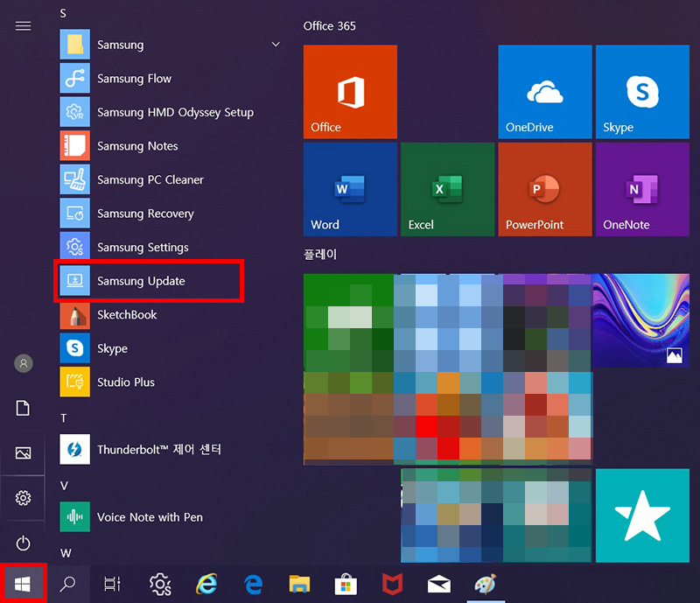Open the Office tile

pyautogui.click(x=350, y=92)
